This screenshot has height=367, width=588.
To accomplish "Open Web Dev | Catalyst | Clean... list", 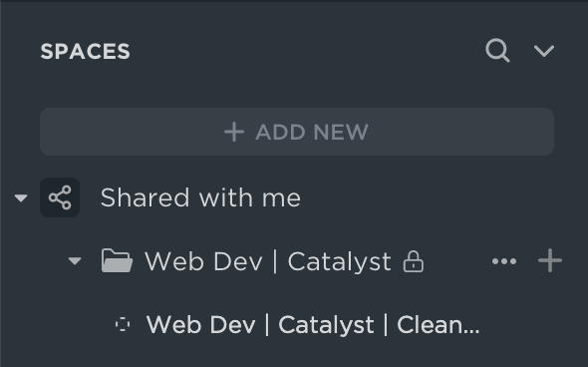I will (313, 324).
